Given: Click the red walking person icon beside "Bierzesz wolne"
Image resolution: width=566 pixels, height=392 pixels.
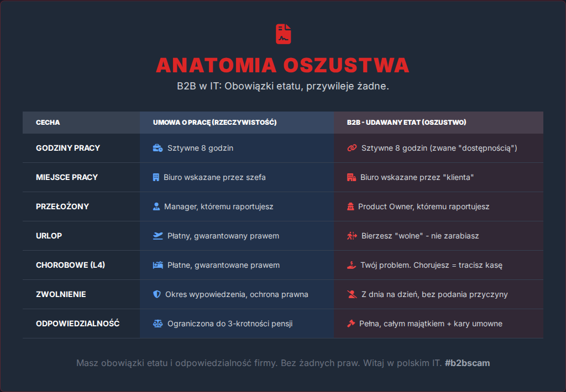Looking at the screenshot, I should coord(352,236).
